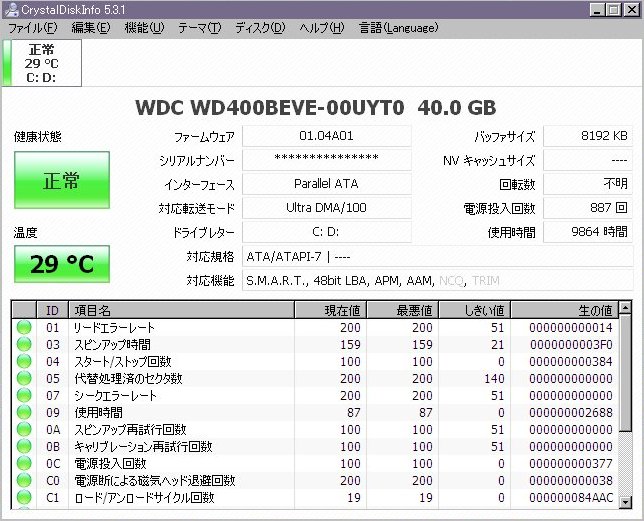Click status circle for ID 04 スタート/ストップ回数
644x521 pixels.
[24, 362]
